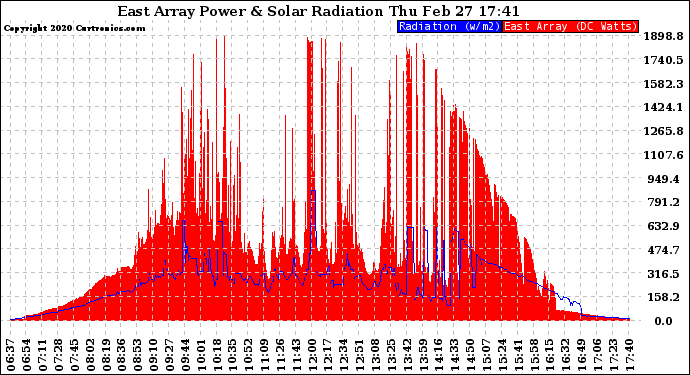The height and width of the screenshot is (375, 690).
Task: Click the 11:43 time axis label
Action: click(296, 355)
